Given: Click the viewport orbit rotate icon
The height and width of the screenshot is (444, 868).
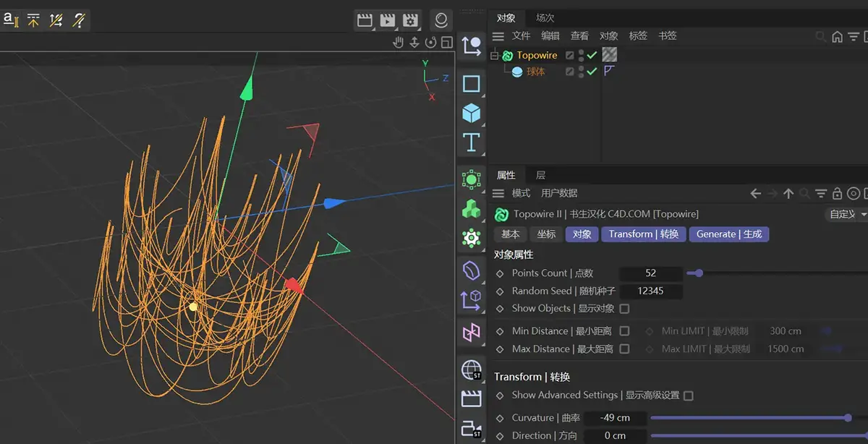Looking at the screenshot, I should tap(431, 43).
